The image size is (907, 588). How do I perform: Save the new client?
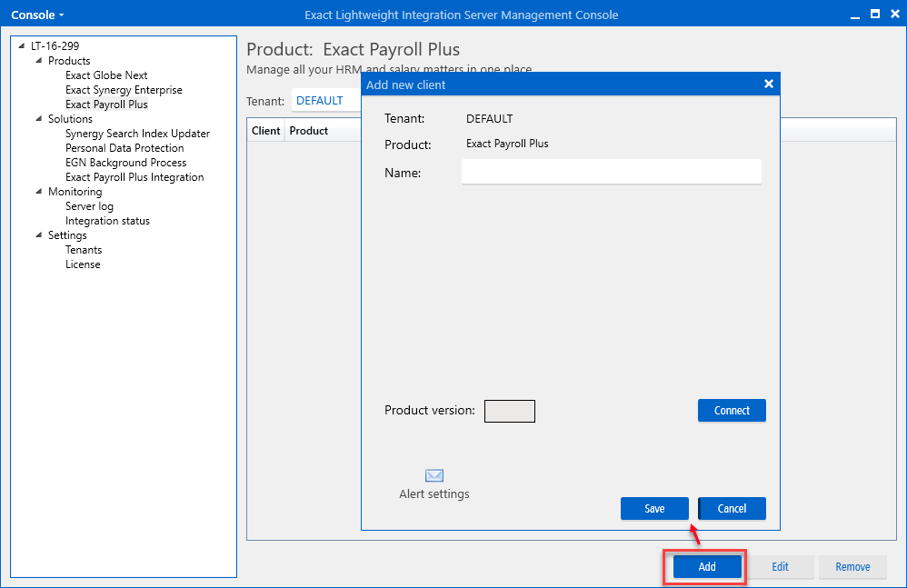click(654, 509)
